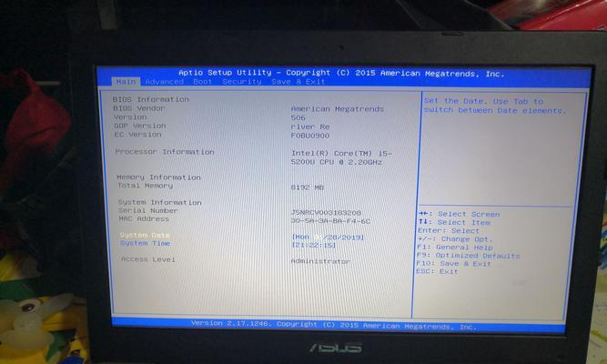
Task: Select the System Date label
Action: (145, 235)
